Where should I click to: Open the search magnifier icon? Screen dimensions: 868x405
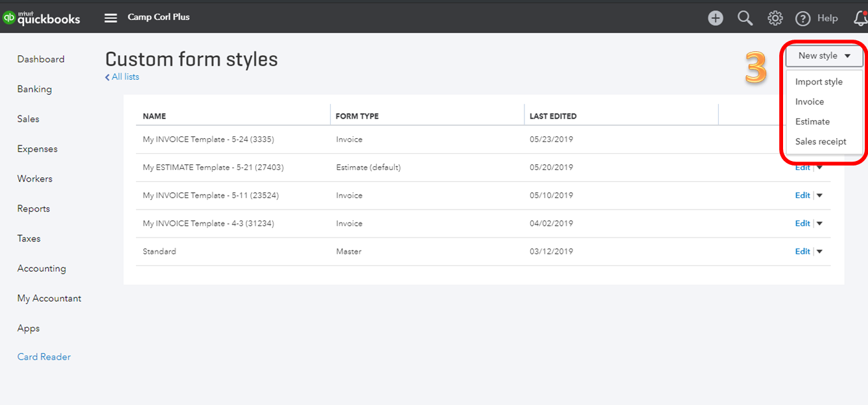tap(745, 18)
